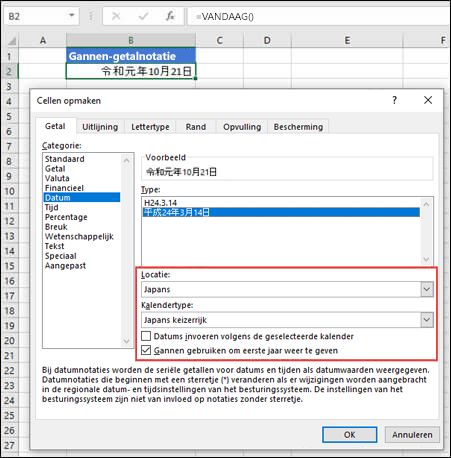Switch to the Uitlijning tab
Image resolution: width=451 pixels, height=458 pixels.
[100, 127]
